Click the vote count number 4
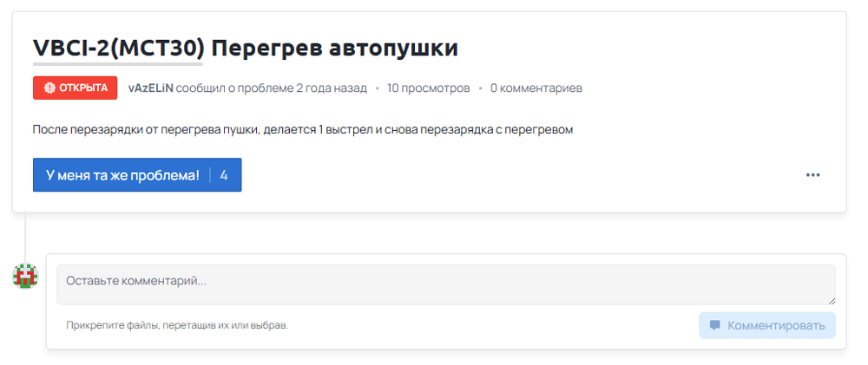 224,175
